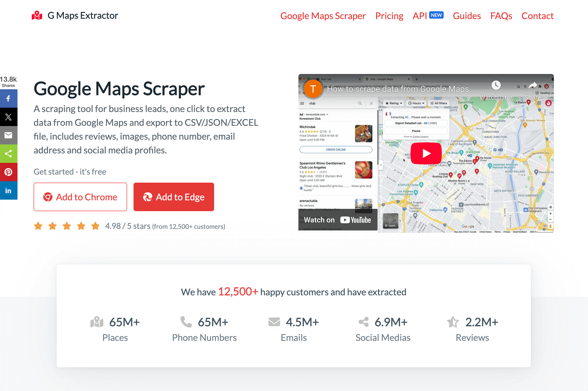Click '13.8k Shares' counter
588x391 pixels.
(8, 82)
